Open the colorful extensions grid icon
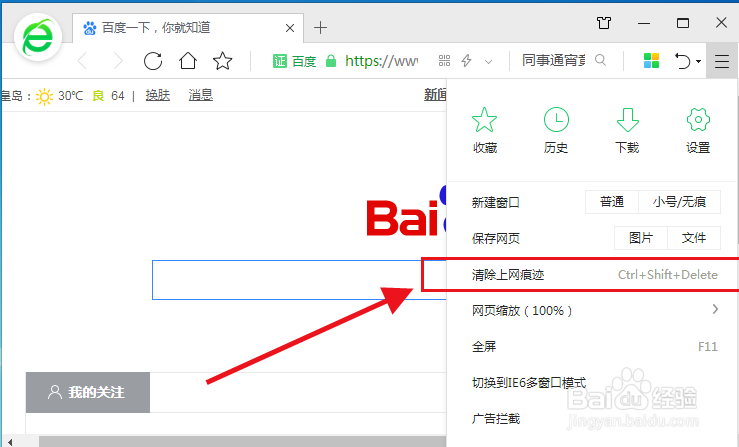The image size is (739, 447). [651, 60]
